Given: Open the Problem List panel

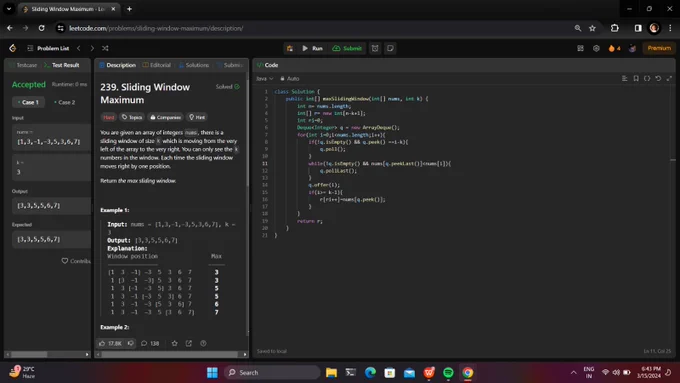Looking at the screenshot, I should [48, 48].
